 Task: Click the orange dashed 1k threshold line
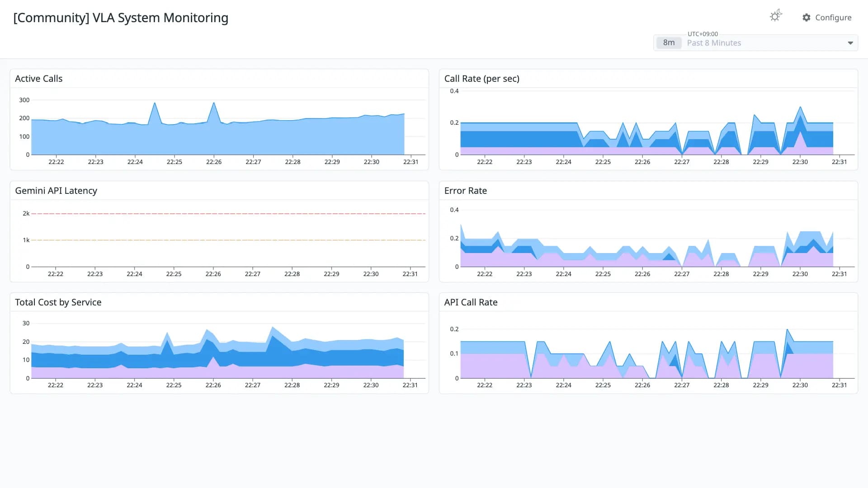[228, 240]
